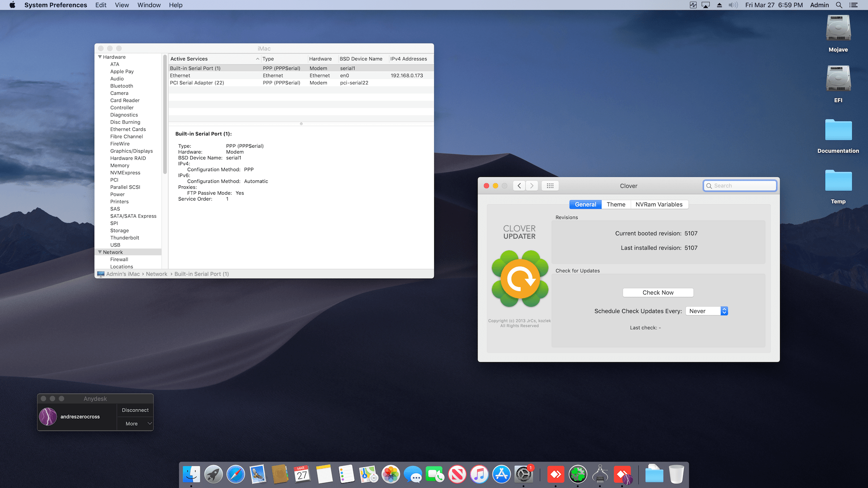The width and height of the screenshot is (868, 488).
Task: Collapse the Hardware section triangle
Action: [100, 57]
